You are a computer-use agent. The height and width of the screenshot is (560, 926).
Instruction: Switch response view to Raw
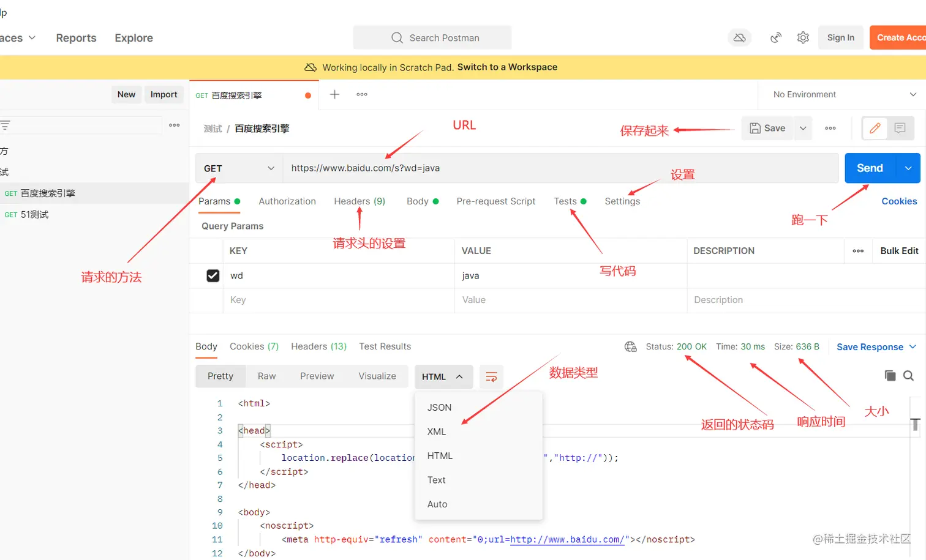pos(267,376)
